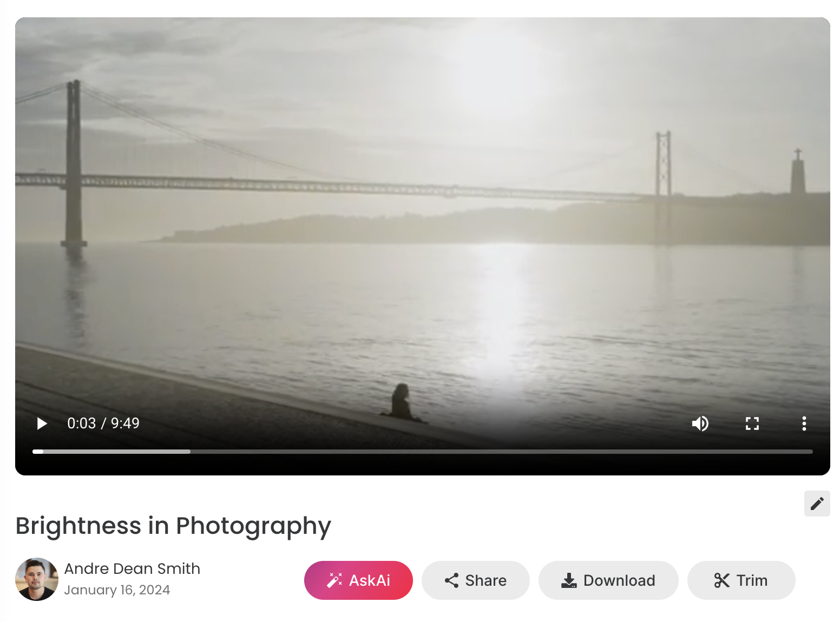Click the scissors icon for Trim
This screenshot has width=840, height=622.
pos(721,580)
